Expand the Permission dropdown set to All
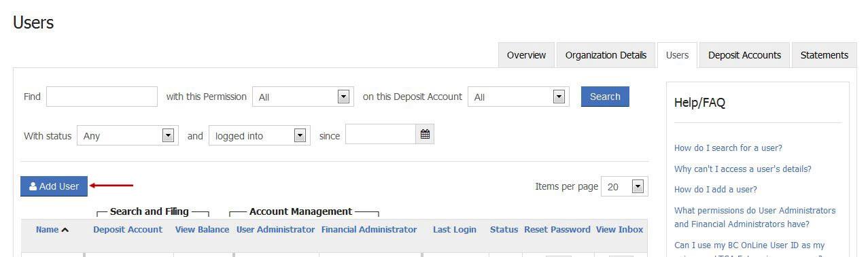868x257 pixels. 303,97
